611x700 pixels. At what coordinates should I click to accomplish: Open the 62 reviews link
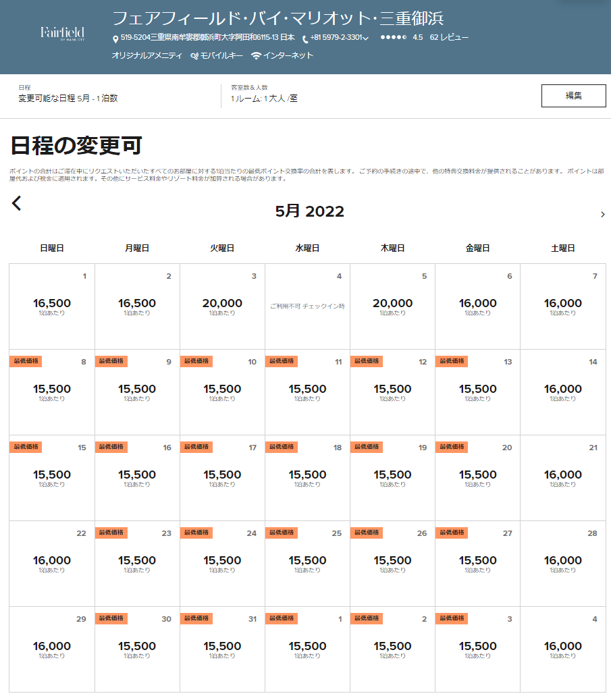click(449, 38)
